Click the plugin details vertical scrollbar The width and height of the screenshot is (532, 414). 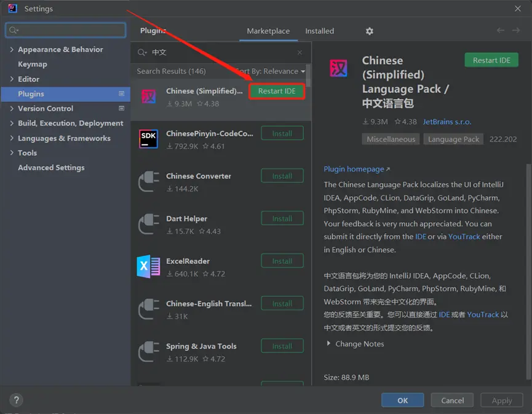pyautogui.click(x=528, y=271)
